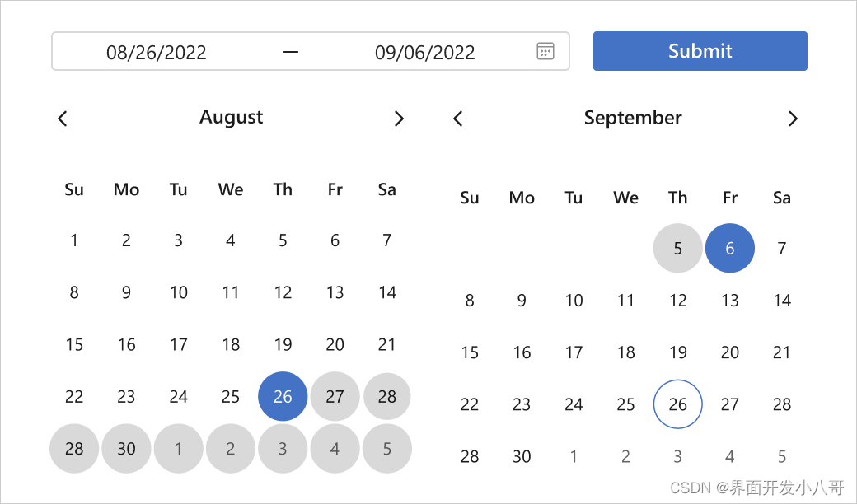Advance August calendar to next month
The image size is (857, 504).
pyautogui.click(x=399, y=119)
